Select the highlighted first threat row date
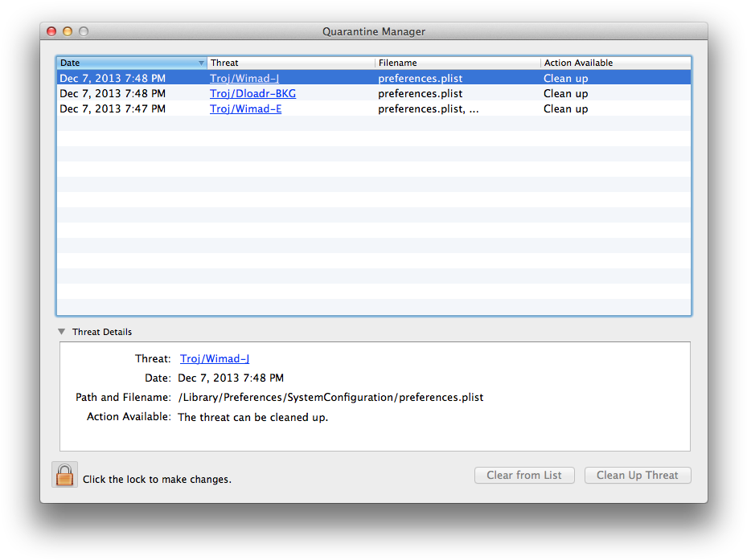The width and height of the screenshot is (747, 560). (x=113, y=79)
